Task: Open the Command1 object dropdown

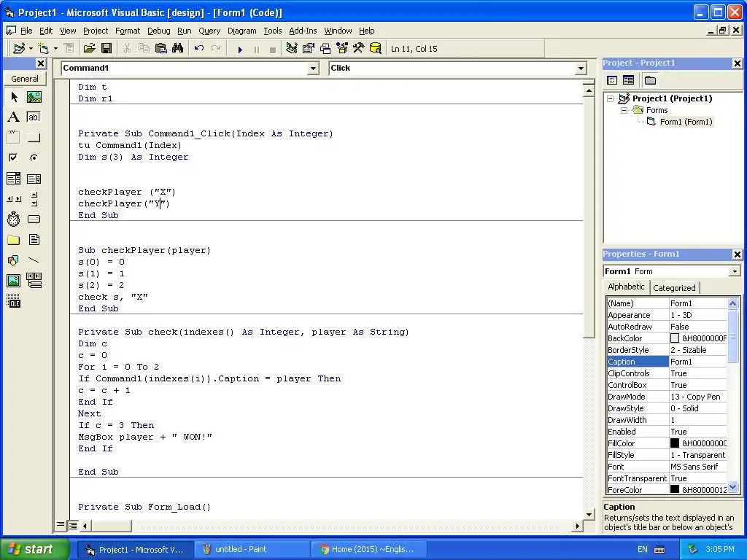Action: [x=313, y=69]
